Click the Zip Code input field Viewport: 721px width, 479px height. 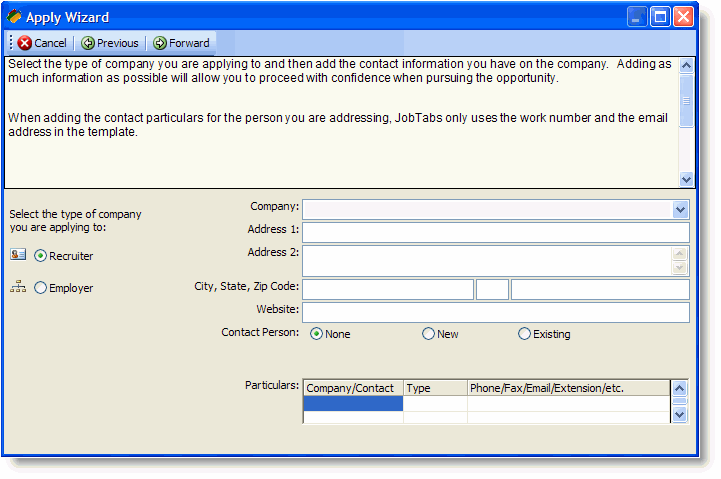click(x=600, y=290)
